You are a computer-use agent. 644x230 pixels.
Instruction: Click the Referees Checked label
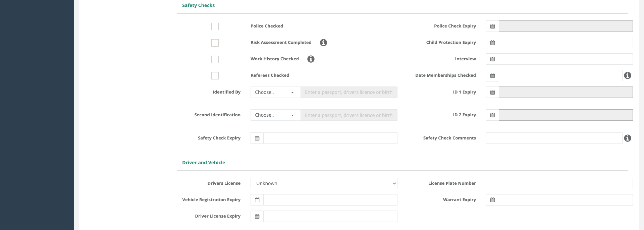click(x=270, y=75)
